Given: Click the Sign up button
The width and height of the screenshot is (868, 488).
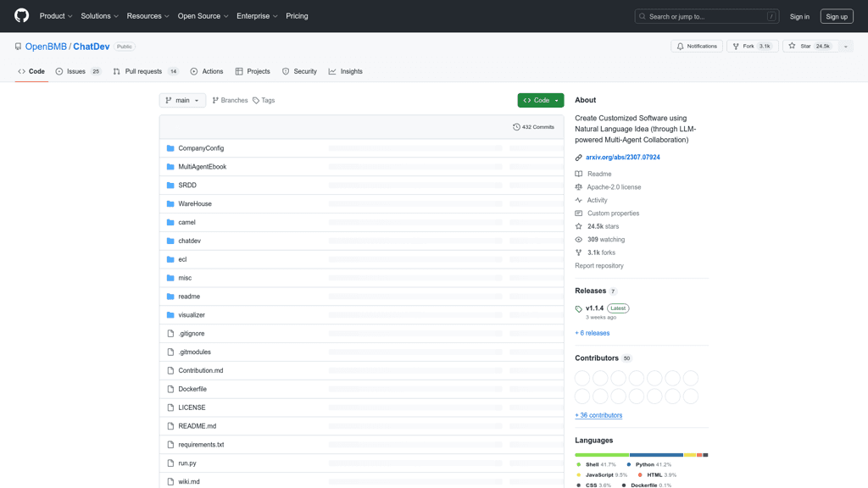Looking at the screenshot, I should [x=836, y=16].
